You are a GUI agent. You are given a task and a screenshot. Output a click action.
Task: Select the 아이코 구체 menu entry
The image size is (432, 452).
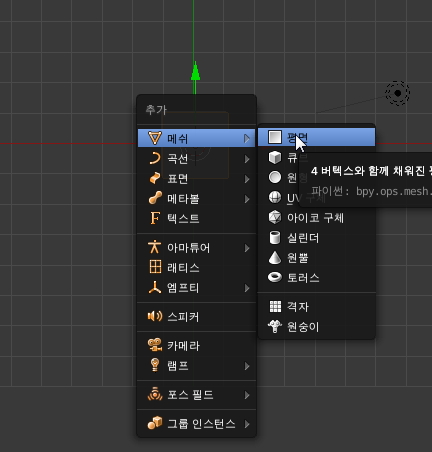(317, 218)
